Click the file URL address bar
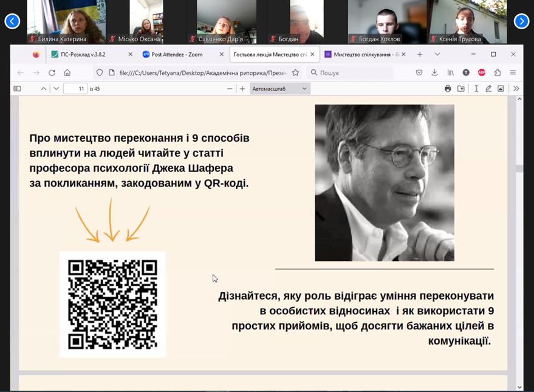This screenshot has height=392, width=534. 203,72
